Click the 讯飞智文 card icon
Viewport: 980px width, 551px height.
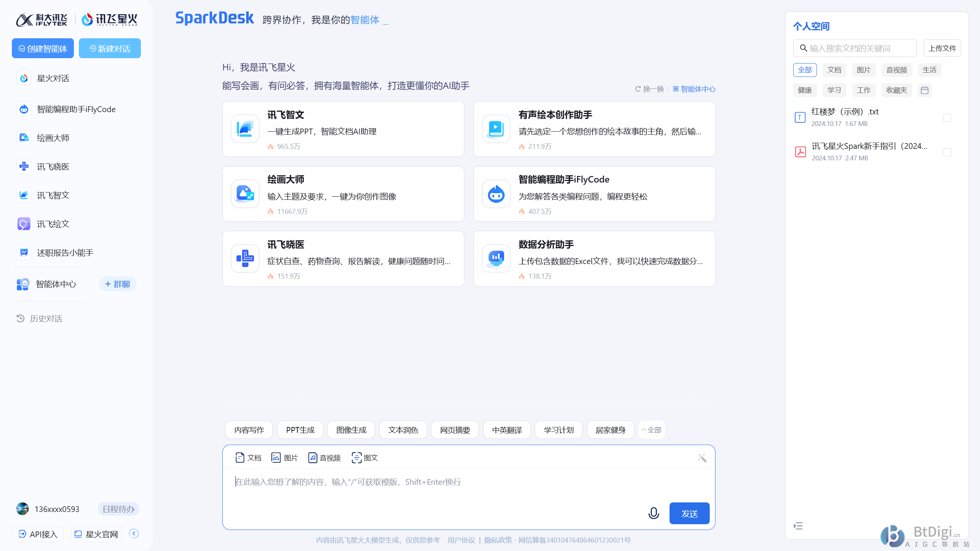(245, 129)
